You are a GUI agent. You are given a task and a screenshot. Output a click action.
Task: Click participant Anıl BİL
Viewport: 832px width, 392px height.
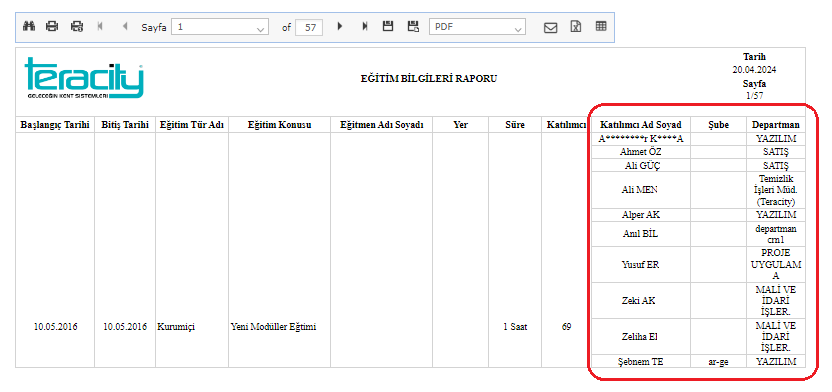[x=640, y=234]
